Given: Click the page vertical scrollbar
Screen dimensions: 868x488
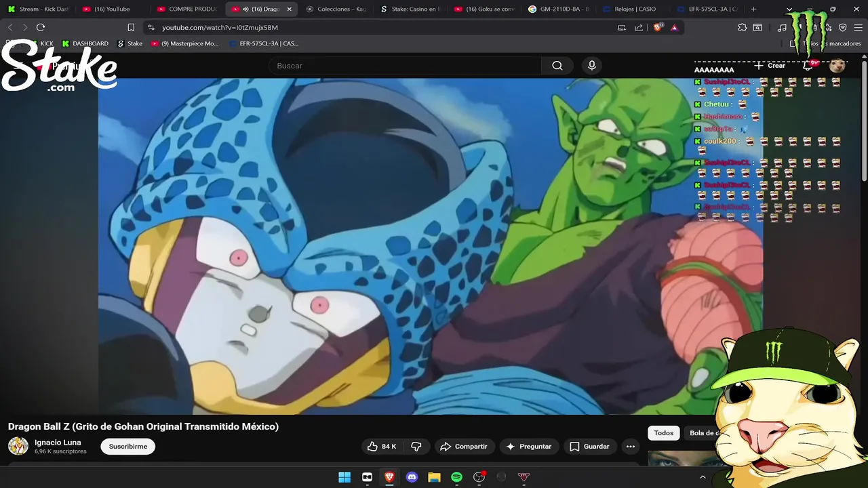Looking at the screenshot, I should click(864, 122).
